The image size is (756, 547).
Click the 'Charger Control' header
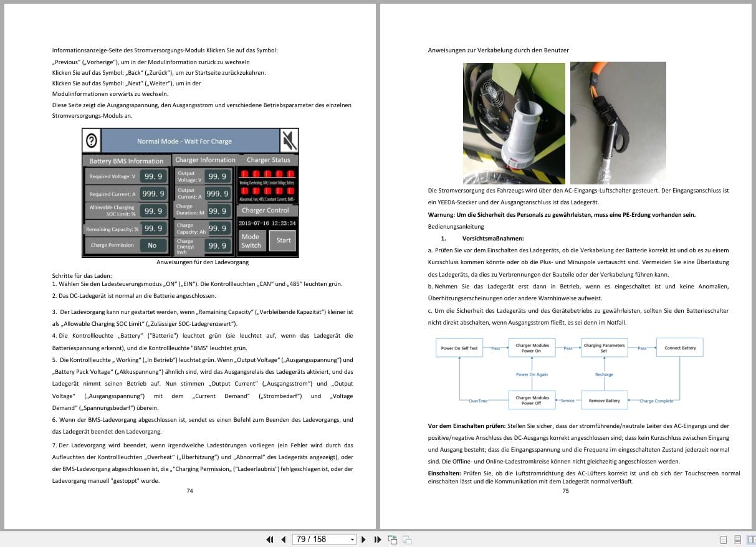(x=265, y=211)
